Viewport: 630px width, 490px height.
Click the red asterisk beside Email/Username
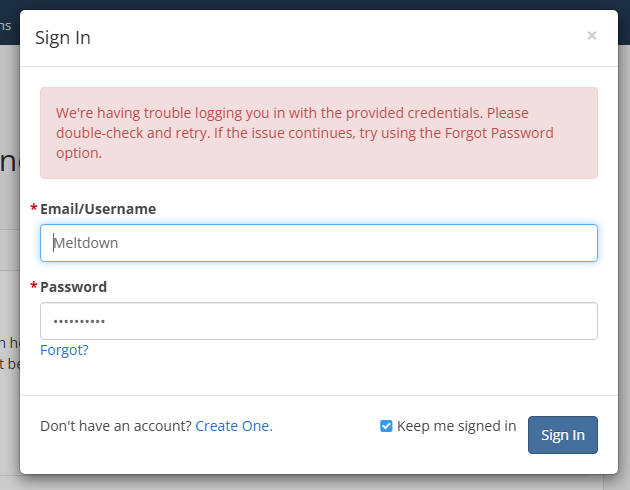click(x=34, y=208)
